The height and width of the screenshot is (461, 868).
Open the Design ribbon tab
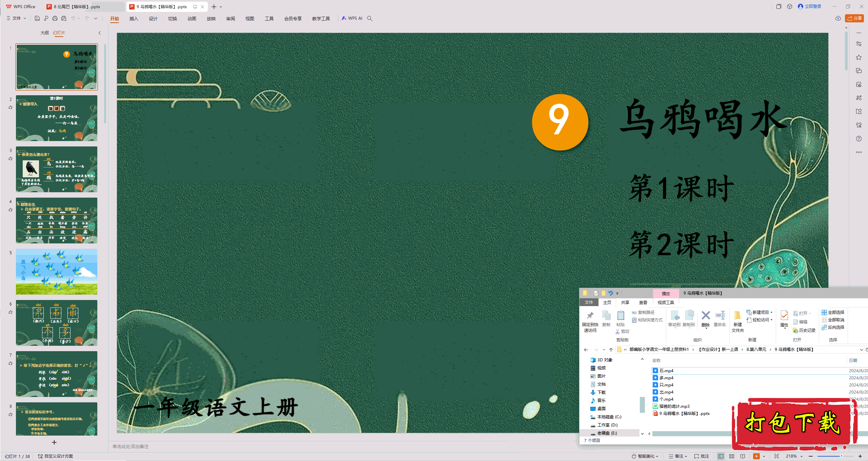pyautogui.click(x=153, y=19)
